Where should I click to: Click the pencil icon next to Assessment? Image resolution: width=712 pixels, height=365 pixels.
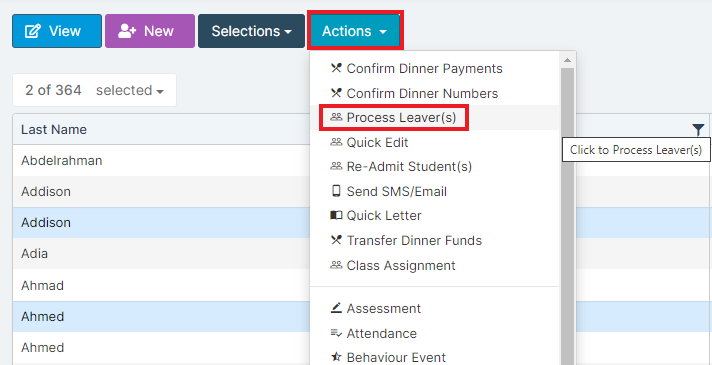point(336,308)
